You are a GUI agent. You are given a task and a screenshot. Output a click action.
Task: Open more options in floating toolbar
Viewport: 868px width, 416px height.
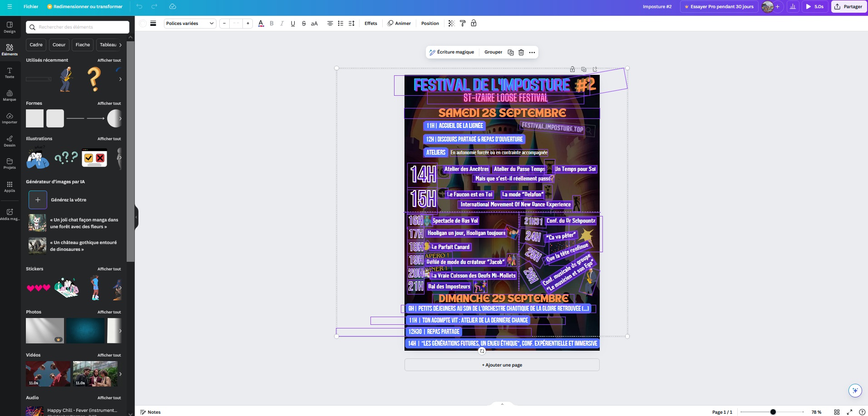point(532,52)
